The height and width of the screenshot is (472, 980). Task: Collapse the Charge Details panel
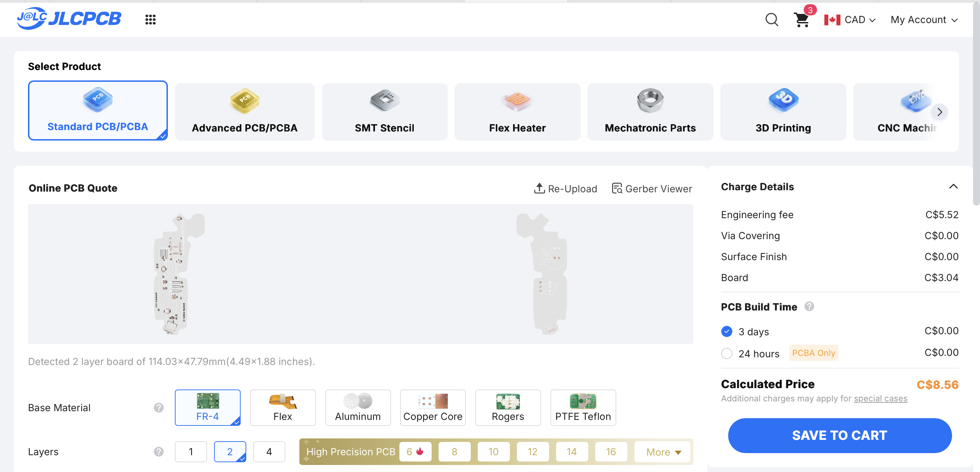coord(953,186)
